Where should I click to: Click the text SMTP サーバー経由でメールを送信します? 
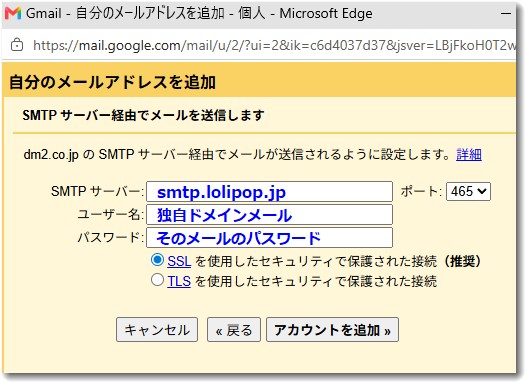(x=143, y=115)
